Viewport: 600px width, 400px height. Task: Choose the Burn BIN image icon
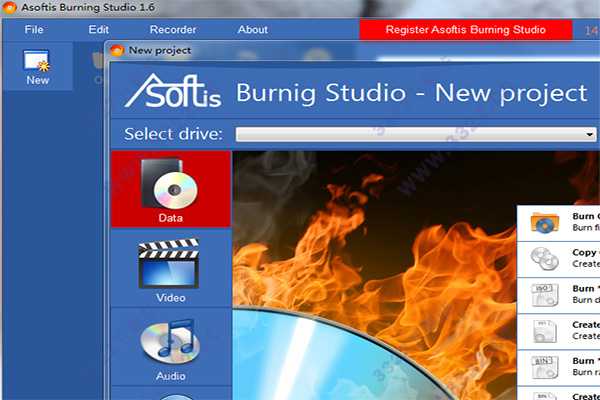[x=545, y=367]
